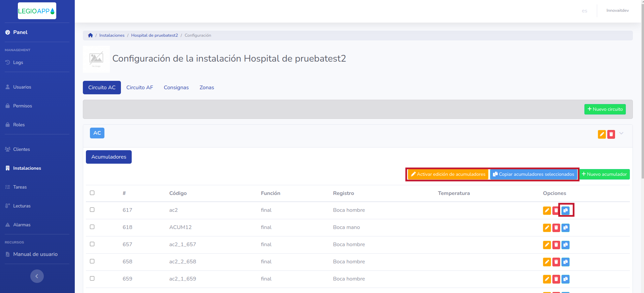Edit accumulator ac2_1_659
644x293 pixels.
coord(547,279)
